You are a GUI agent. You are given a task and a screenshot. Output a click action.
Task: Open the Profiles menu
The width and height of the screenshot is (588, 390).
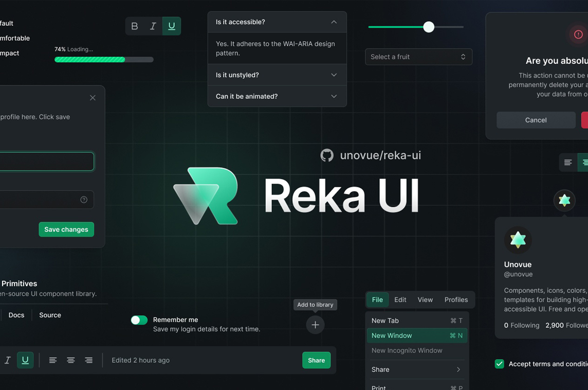pyautogui.click(x=456, y=299)
